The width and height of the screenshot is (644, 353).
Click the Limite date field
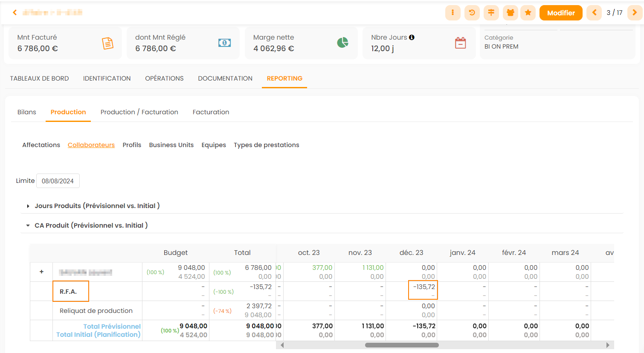coord(58,181)
